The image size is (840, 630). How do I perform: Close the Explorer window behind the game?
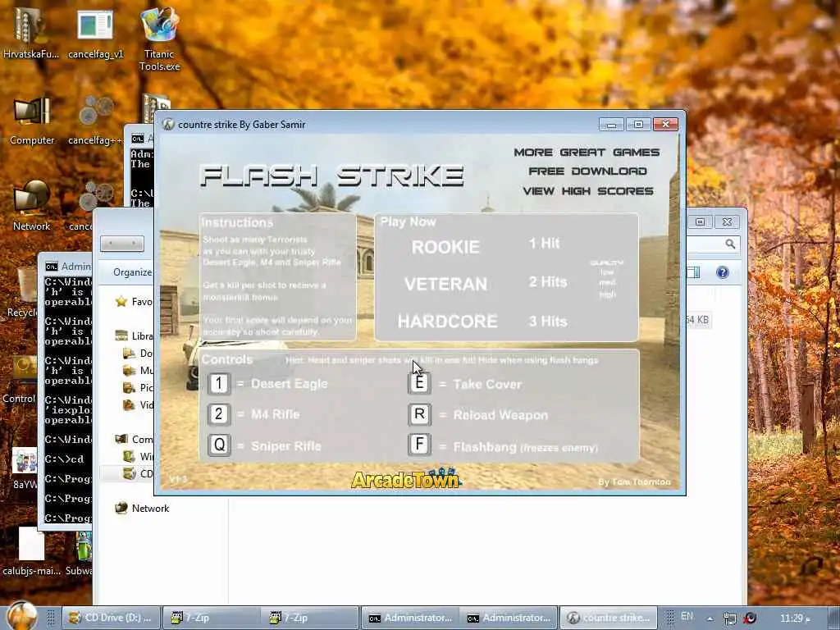click(727, 221)
